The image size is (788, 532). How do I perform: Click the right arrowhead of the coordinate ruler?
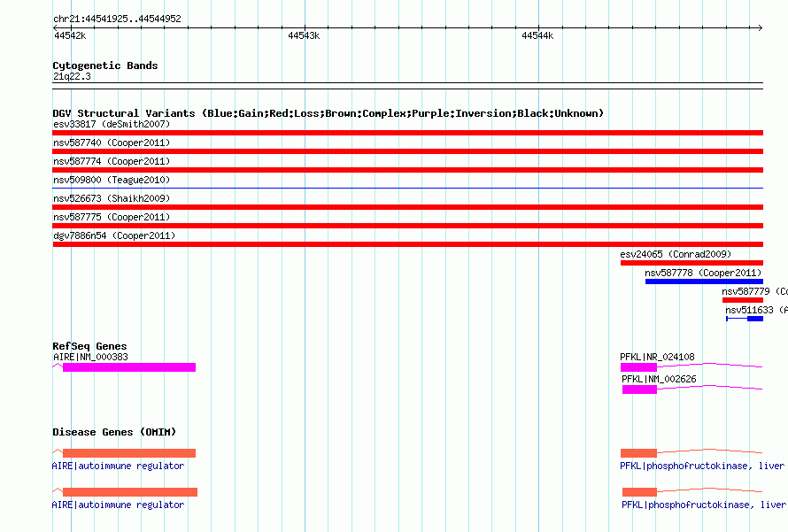[760, 27]
